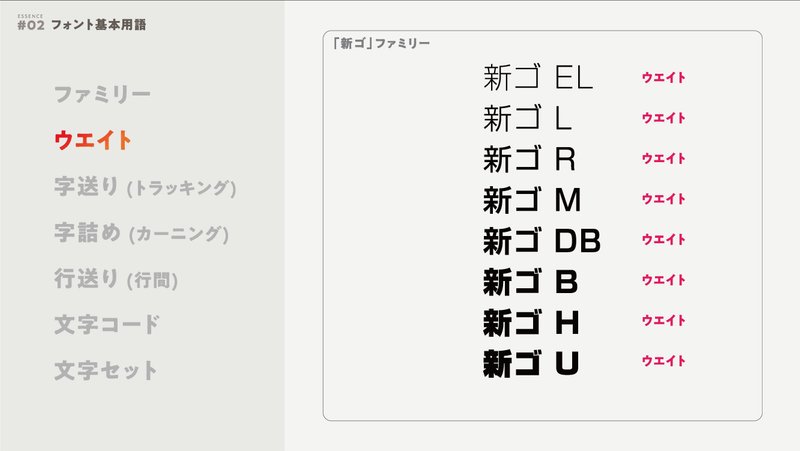Screen dimensions: 800x451
Task: Click the pink ウエイト label beside 新ゴ U
Action: coord(663,361)
